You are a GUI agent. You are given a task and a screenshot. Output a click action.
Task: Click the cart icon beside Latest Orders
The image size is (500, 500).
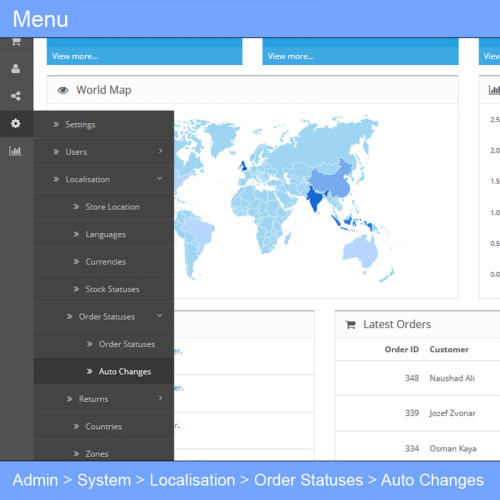click(350, 324)
